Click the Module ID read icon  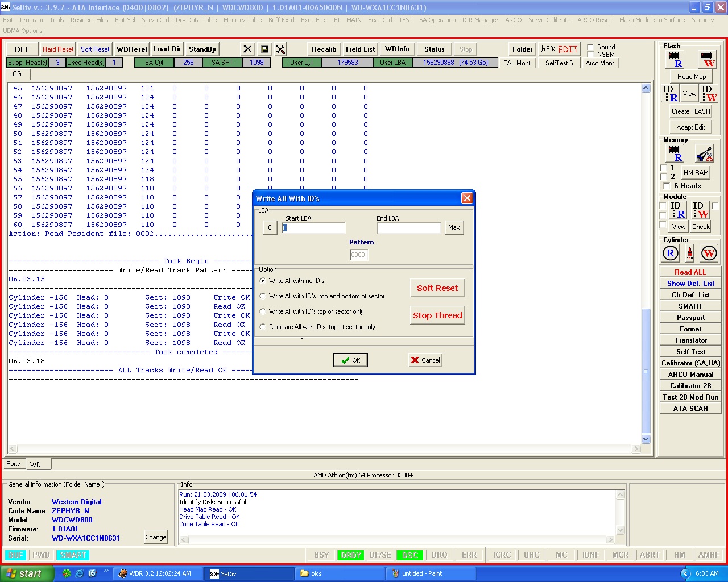[x=677, y=210]
